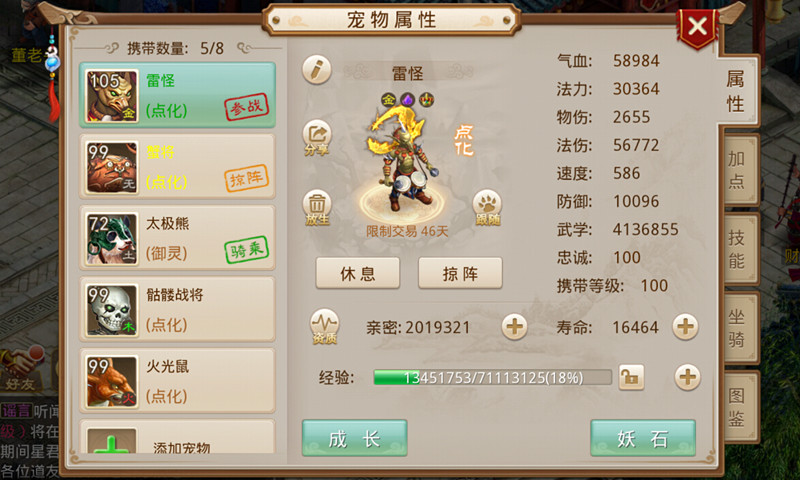The width and height of the screenshot is (800, 480).
Task: Open the 资质 heartbeat icon
Action: [x=324, y=326]
